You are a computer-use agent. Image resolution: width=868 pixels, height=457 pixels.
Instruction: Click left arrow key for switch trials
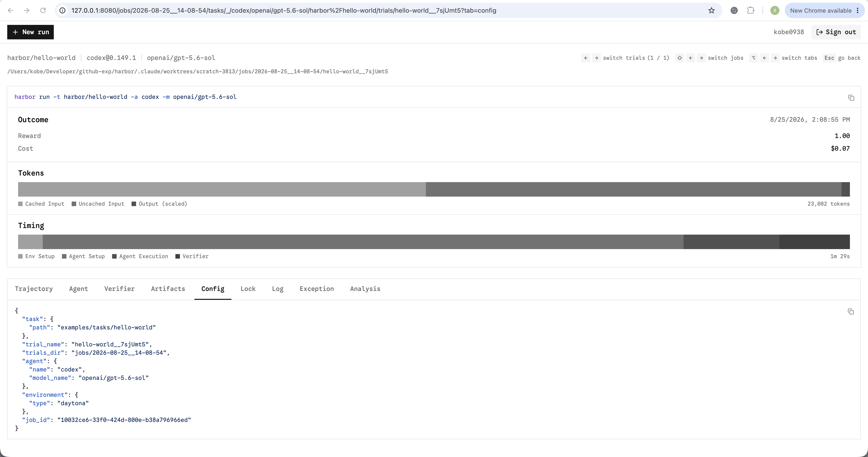[586, 58]
